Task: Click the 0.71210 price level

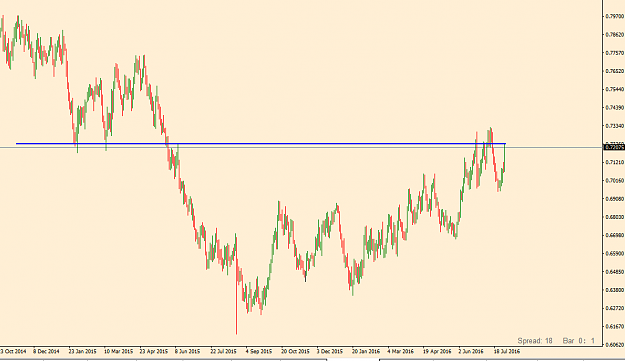Action: pos(614,162)
